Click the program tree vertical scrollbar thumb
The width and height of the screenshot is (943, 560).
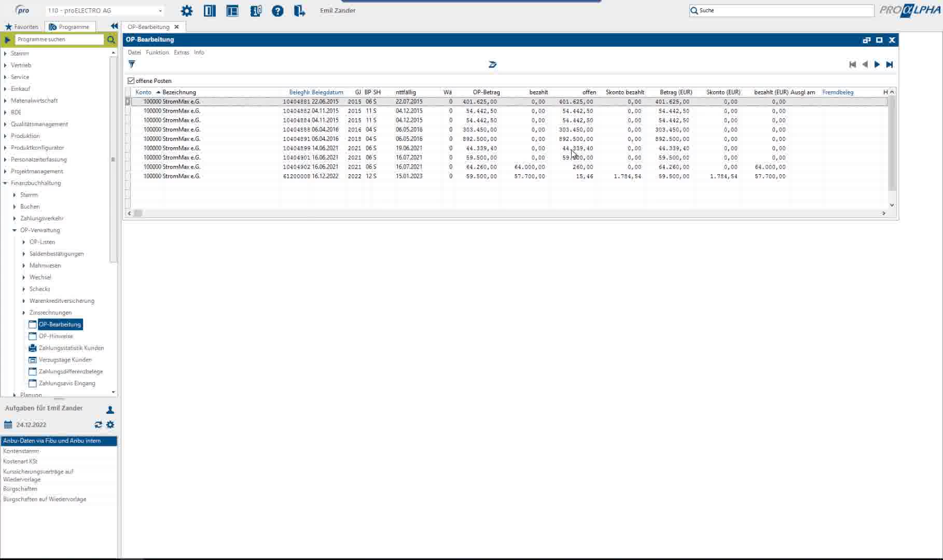[x=113, y=160]
